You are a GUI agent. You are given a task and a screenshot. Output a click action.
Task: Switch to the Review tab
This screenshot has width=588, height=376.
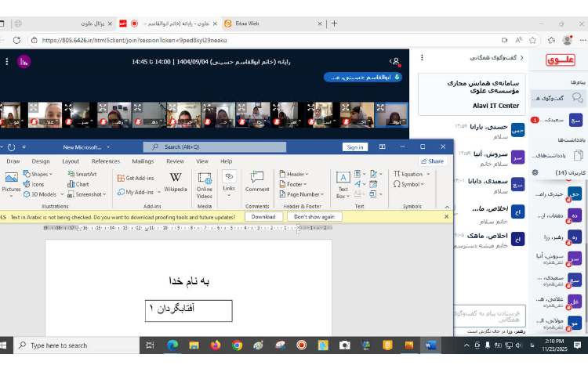pyautogui.click(x=175, y=161)
